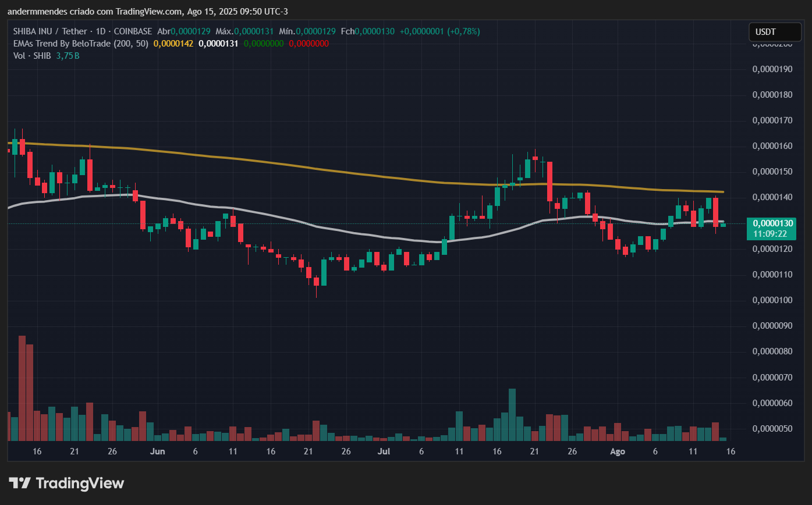Click the 0,0000190 price axis label
812x505 pixels.
tap(773, 69)
